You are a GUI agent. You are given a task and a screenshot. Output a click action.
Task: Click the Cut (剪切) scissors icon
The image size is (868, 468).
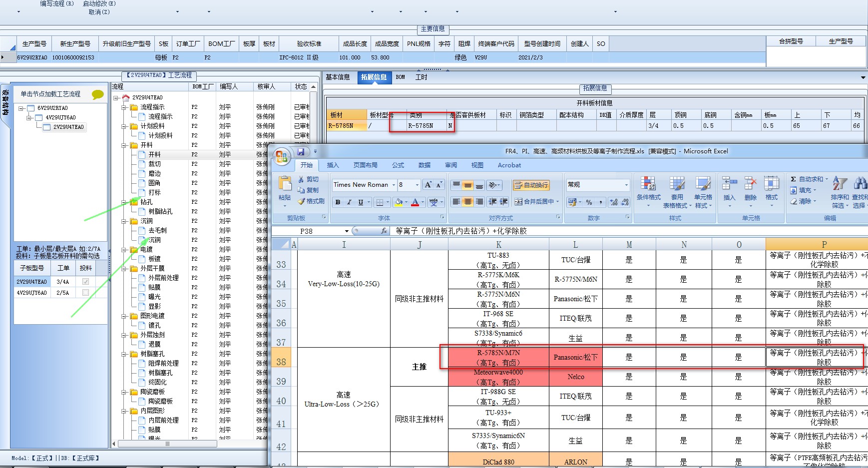pos(301,179)
